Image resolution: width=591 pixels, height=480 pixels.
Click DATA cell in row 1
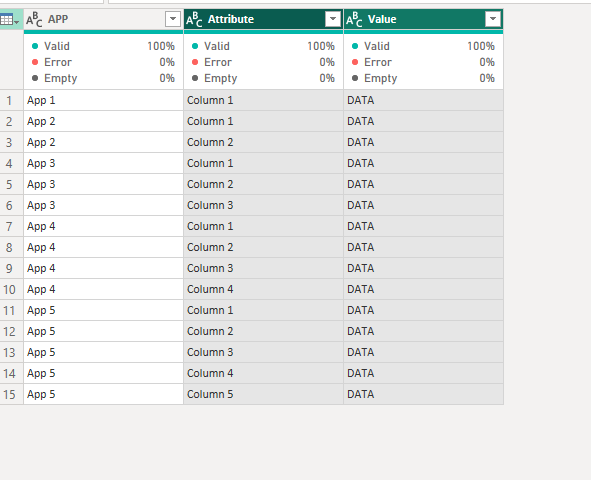click(423, 100)
